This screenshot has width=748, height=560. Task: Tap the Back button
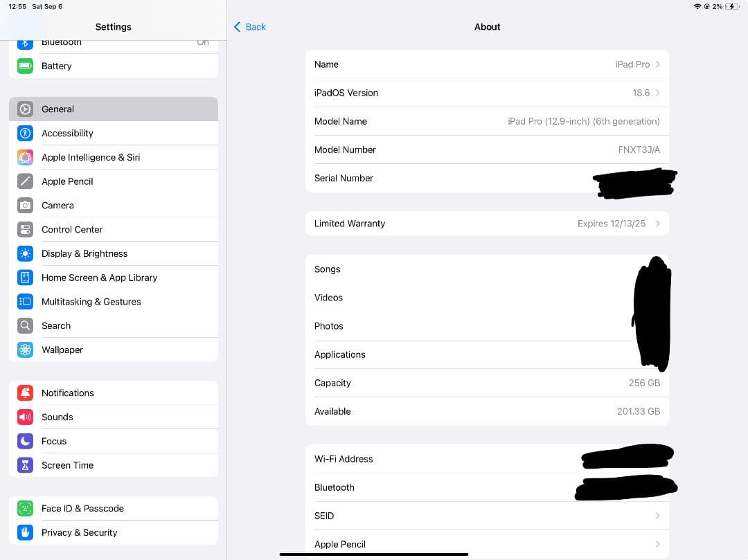(x=249, y=27)
